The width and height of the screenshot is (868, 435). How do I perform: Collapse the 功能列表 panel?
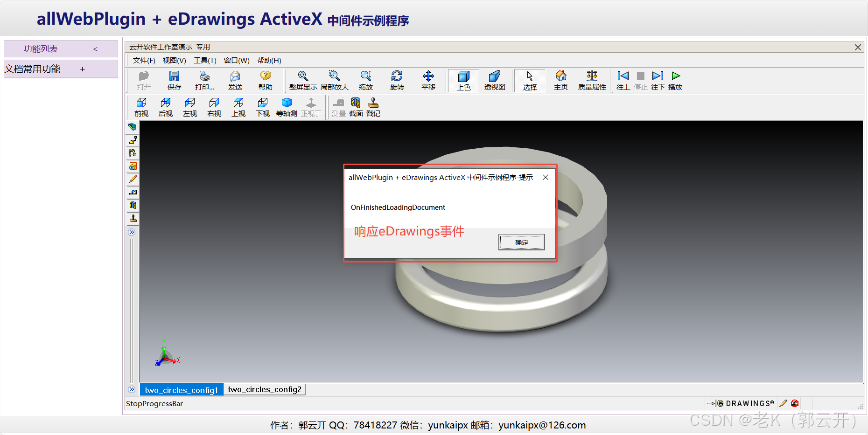[95, 48]
